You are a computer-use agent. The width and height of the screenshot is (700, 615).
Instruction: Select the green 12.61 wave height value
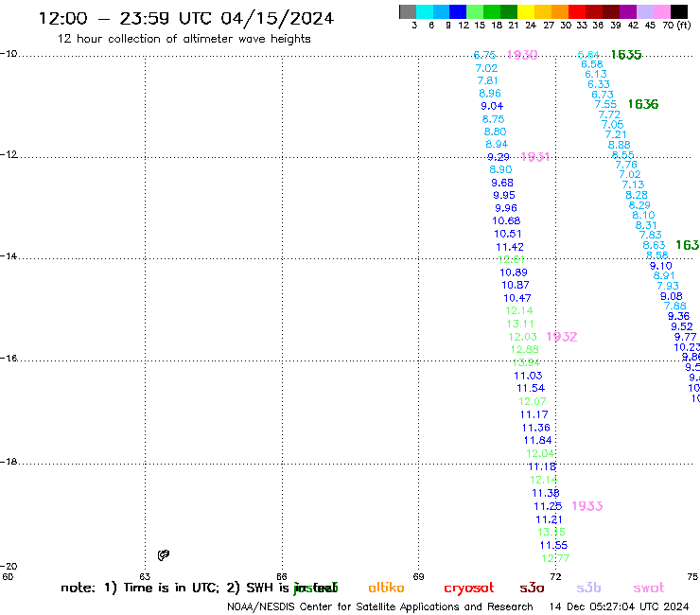click(511, 259)
